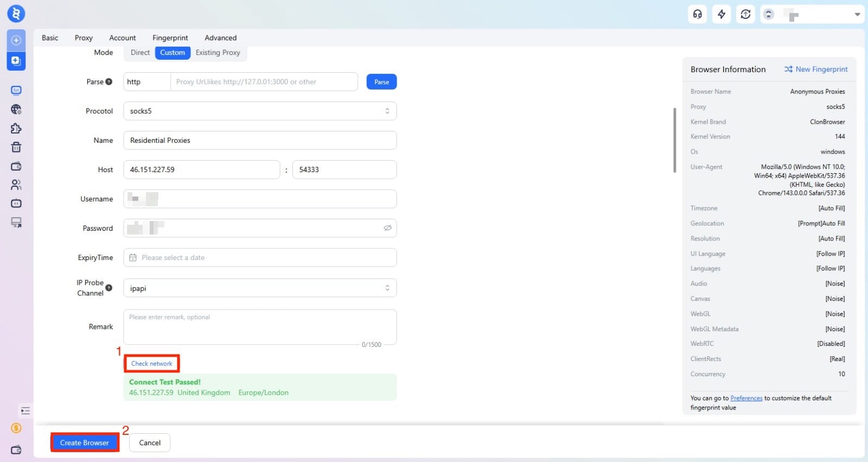This screenshot has width=868, height=462.
Task: Switch to the Fingerprint tab
Action: click(170, 37)
